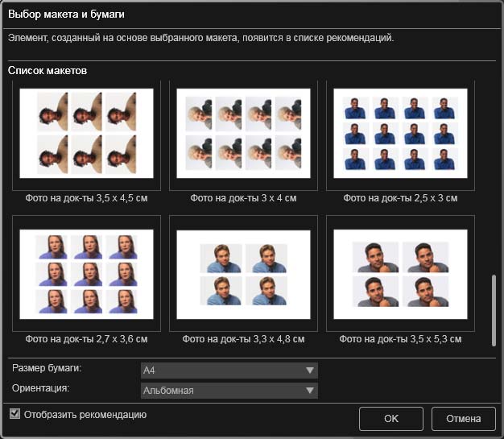Click the label 'Фото на док-ты 3,5 x 4,5 см'

tap(86, 198)
